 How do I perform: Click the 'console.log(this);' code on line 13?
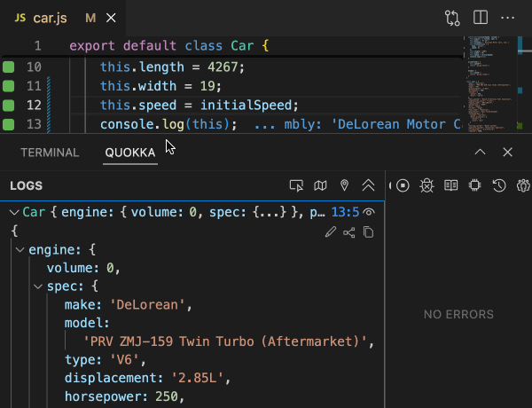[x=168, y=124]
